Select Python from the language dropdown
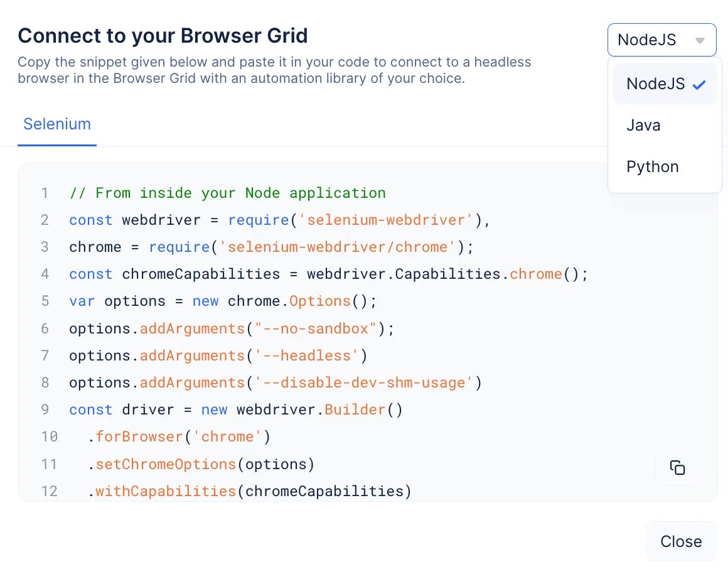 [653, 166]
